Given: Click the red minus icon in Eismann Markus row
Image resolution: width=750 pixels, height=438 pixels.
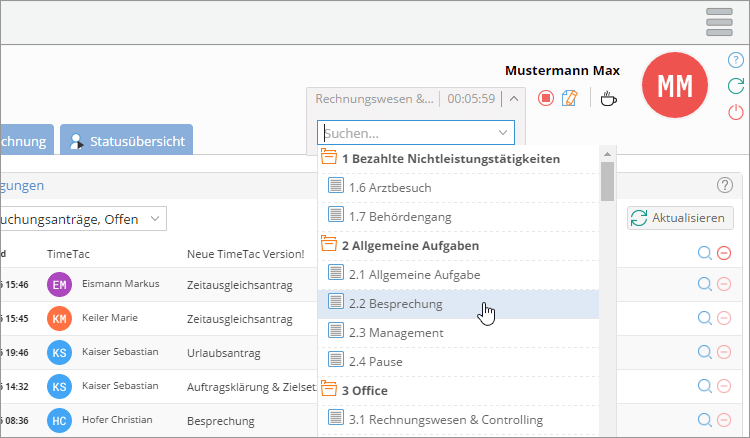Looking at the screenshot, I should pos(724,284).
